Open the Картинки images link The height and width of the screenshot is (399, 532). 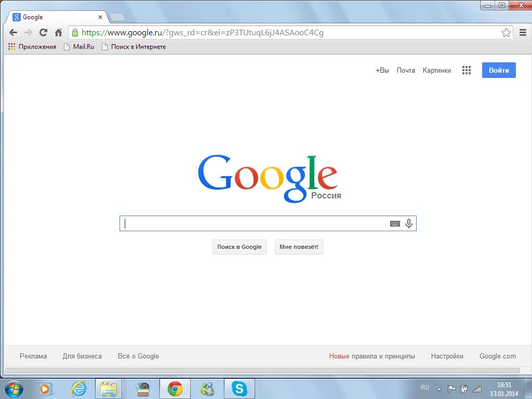pyautogui.click(x=436, y=70)
